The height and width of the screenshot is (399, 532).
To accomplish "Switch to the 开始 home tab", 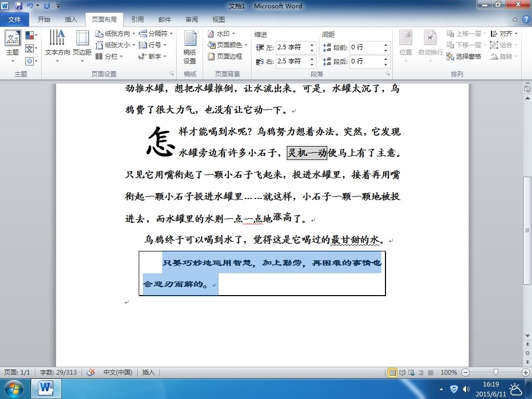I will [x=44, y=20].
